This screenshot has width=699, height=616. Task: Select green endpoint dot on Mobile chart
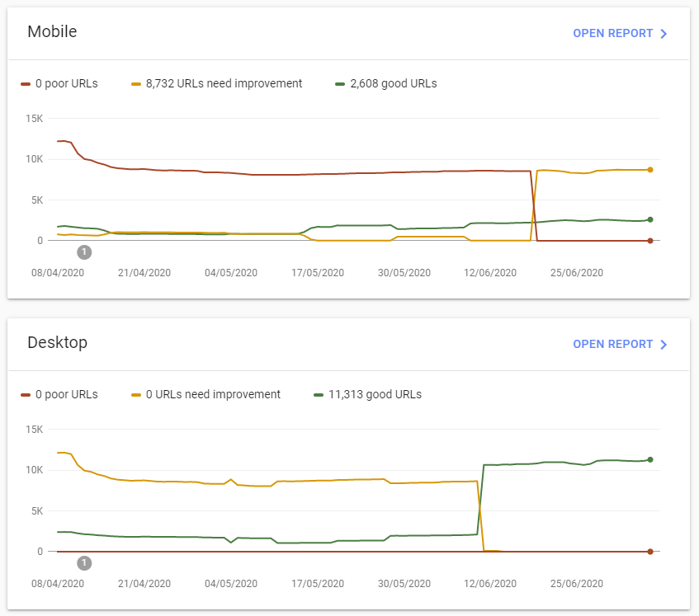point(650,219)
